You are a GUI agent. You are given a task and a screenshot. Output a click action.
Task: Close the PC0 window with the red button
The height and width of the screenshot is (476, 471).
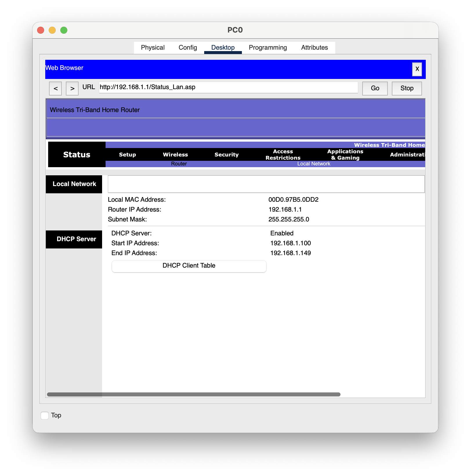click(41, 30)
